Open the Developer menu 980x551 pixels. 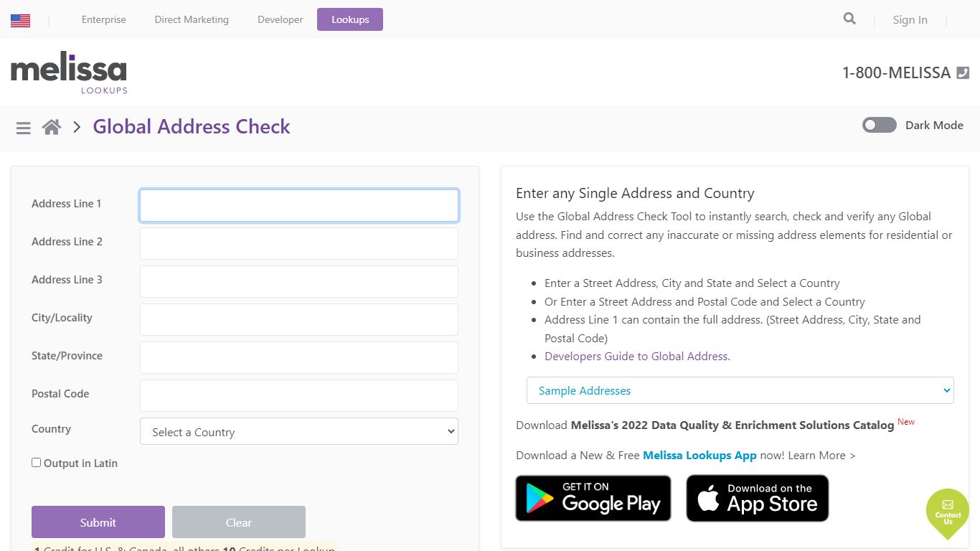pyautogui.click(x=281, y=19)
